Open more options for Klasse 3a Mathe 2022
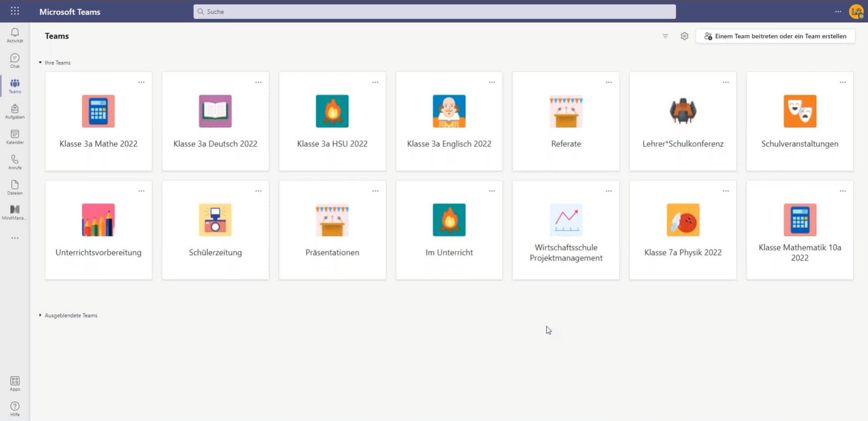Image resolution: width=868 pixels, height=421 pixels. [x=141, y=82]
